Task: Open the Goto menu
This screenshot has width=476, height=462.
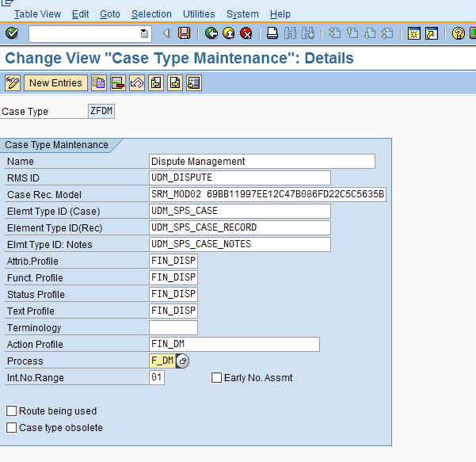Action: [x=110, y=14]
